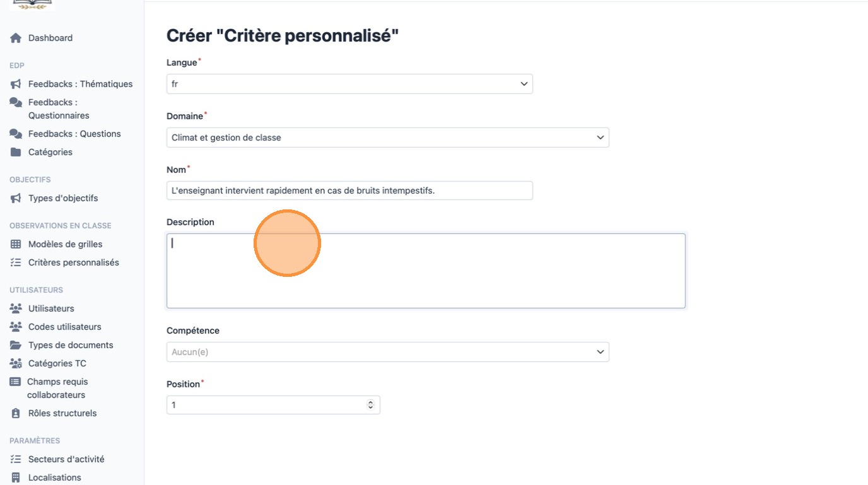
Task: Expand the Domaine dropdown
Action: pos(387,137)
